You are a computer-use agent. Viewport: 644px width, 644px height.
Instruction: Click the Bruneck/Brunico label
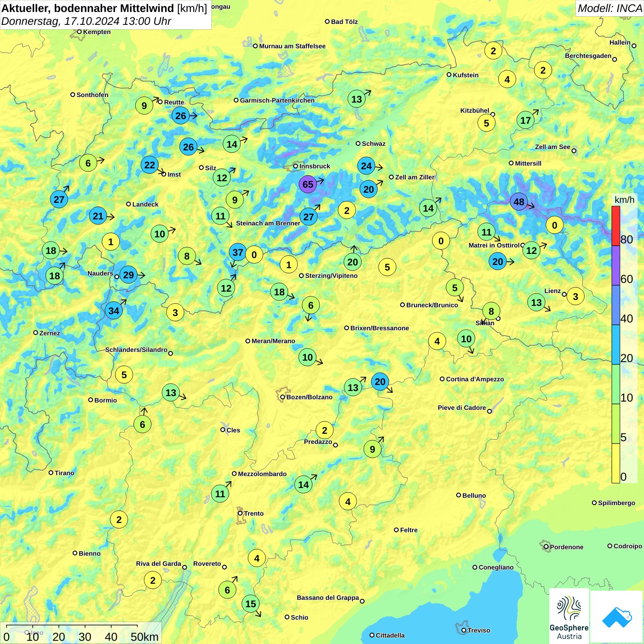coord(432,305)
